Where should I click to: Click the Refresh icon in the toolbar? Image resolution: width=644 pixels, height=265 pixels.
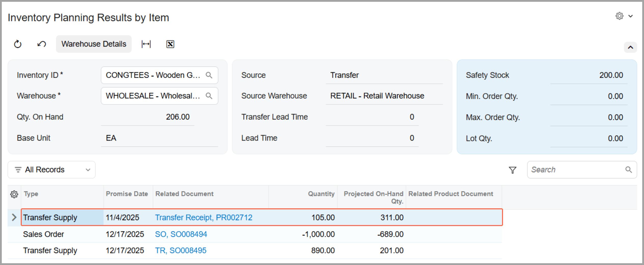pyautogui.click(x=18, y=44)
